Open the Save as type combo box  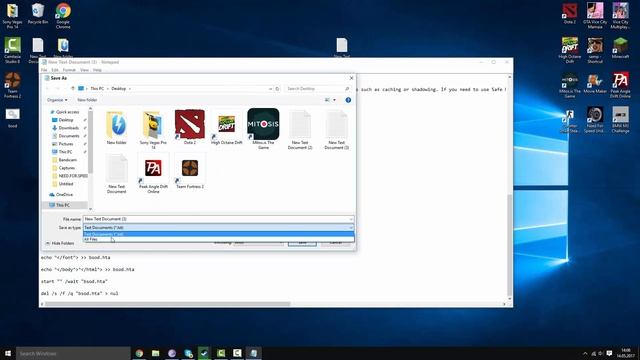click(x=218, y=228)
